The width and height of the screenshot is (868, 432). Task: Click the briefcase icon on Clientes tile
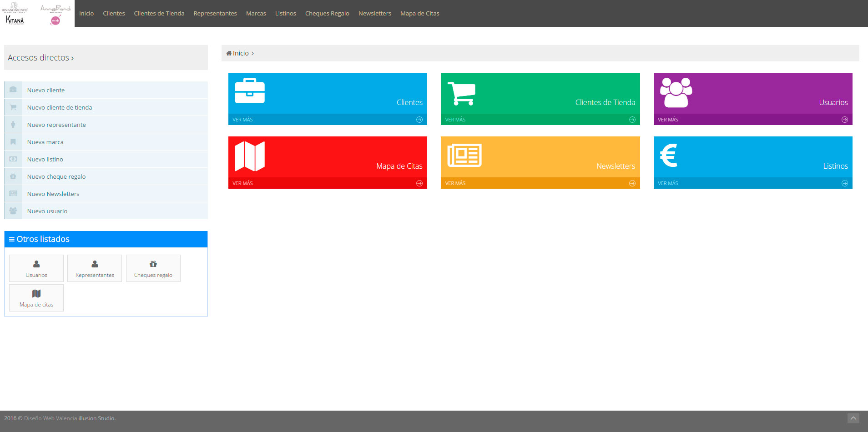click(x=249, y=91)
